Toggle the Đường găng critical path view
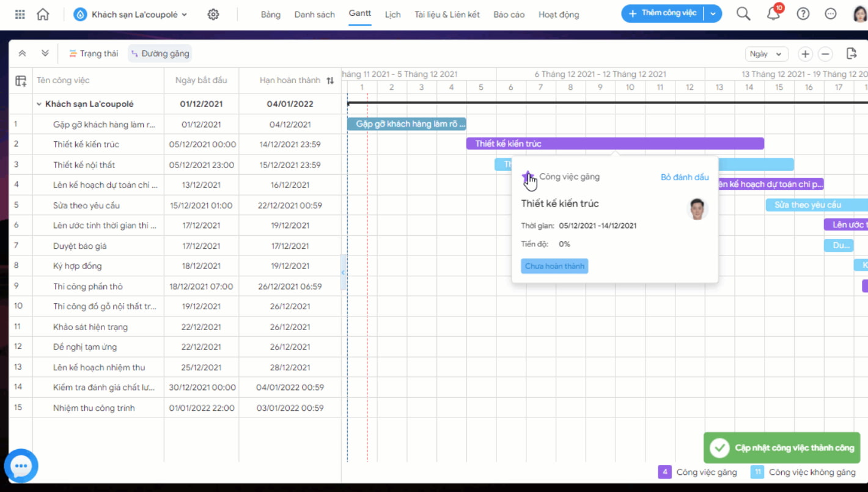 (x=160, y=54)
